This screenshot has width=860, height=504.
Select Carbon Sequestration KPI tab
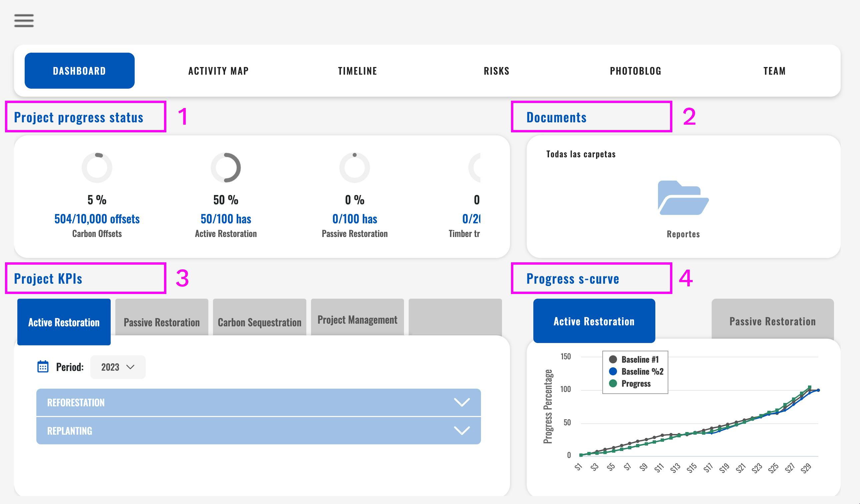pos(259,322)
